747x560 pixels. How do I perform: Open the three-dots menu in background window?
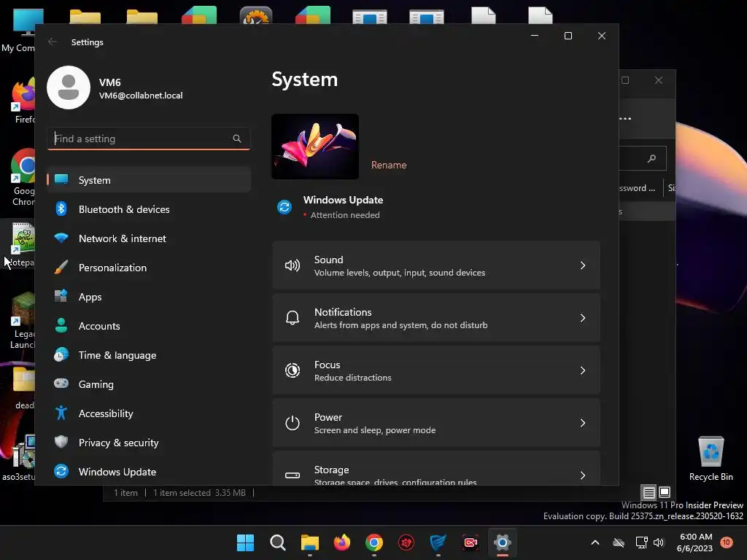tap(625, 119)
